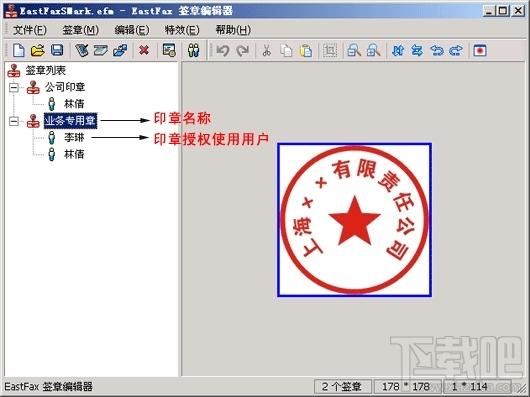Open the users two-people icon

pyautogui.click(x=193, y=51)
